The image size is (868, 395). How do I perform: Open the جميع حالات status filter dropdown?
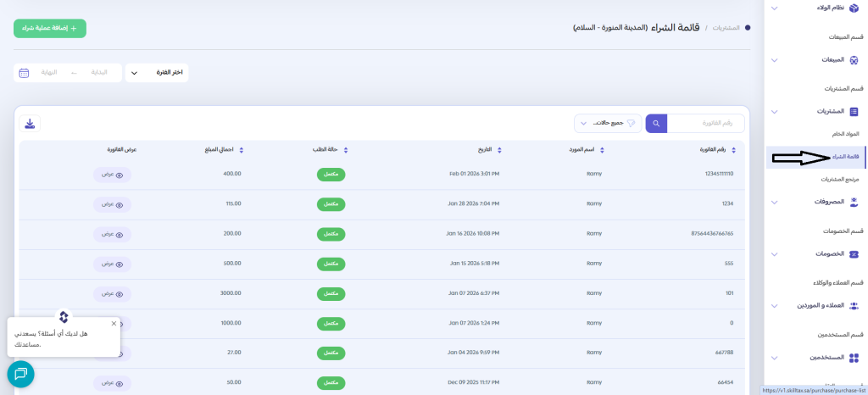(608, 124)
